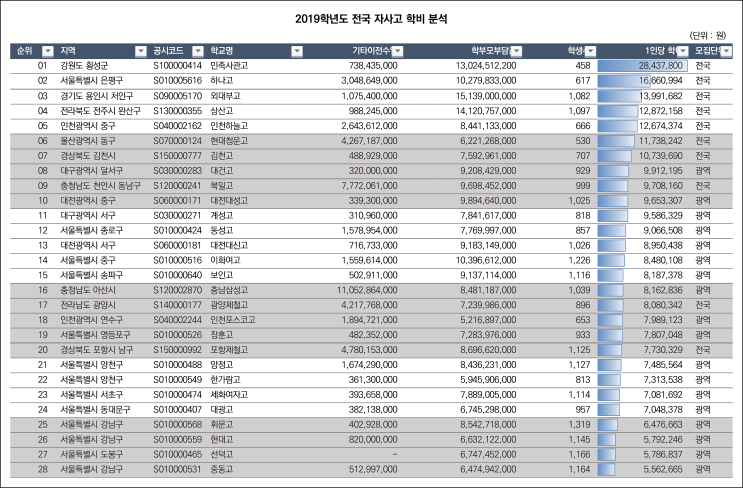Click per-student value 5,562,665
This screenshot has height=488, width=743.
pyautogui.click(x=663, y=469)
